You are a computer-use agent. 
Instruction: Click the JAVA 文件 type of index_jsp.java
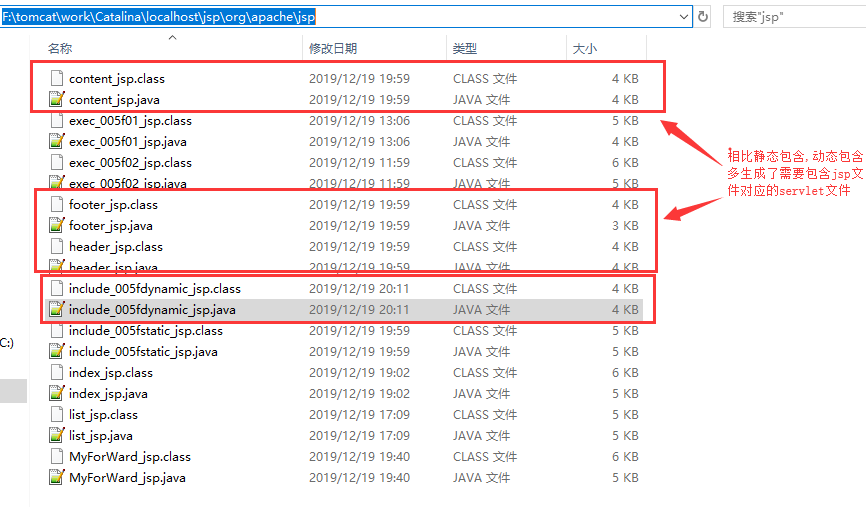tap(482, 394)
